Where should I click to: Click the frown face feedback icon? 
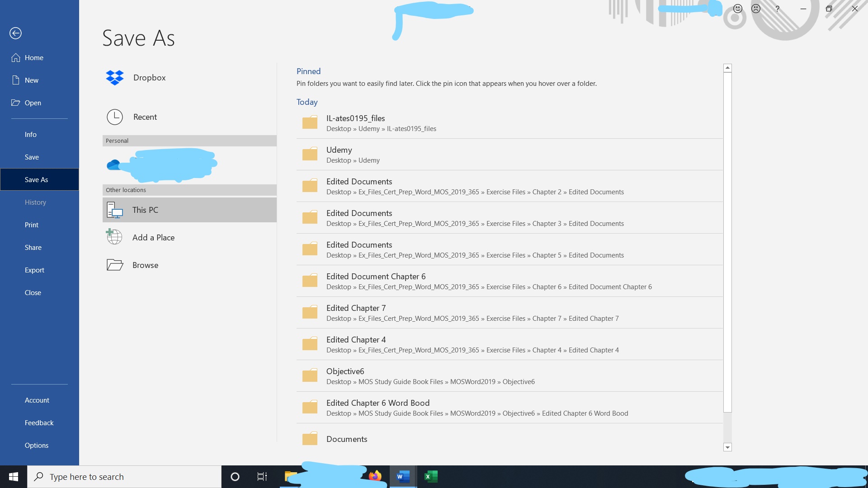tap(756, 9)
